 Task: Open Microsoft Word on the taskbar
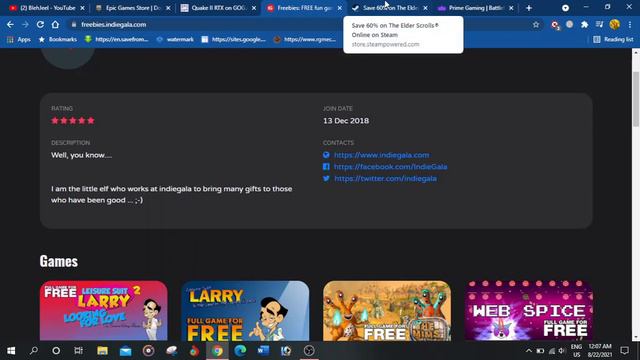(263, 351)
